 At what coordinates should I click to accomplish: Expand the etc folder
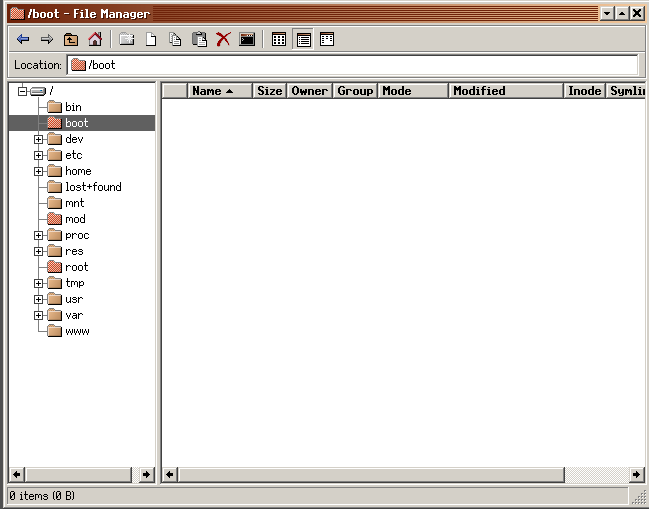tap(38, 156)
